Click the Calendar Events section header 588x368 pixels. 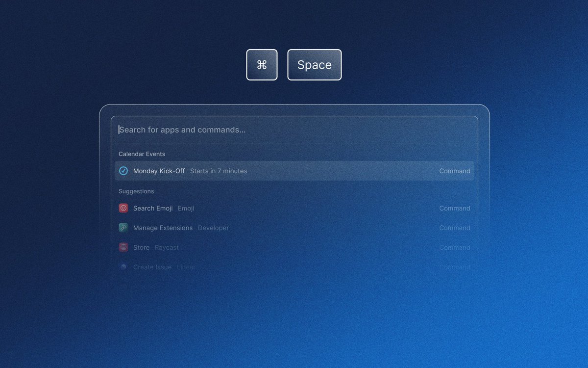coord(142,154)
